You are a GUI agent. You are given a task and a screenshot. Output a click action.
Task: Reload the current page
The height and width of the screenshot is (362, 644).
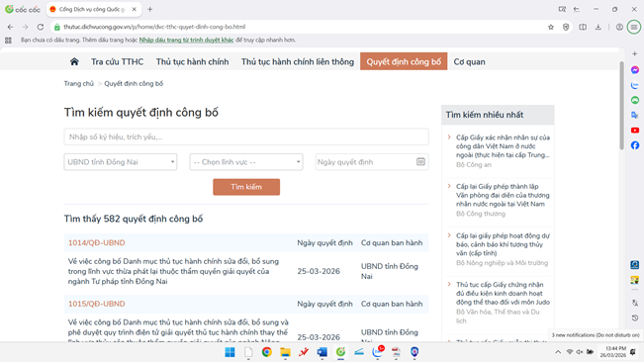pyautogui.click(x=41, y=27)
